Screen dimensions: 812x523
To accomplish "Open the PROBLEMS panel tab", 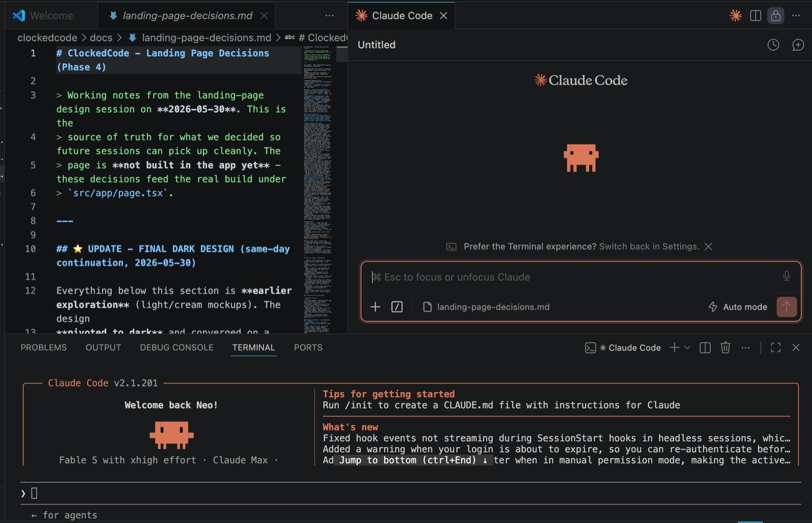I will (x=44, y=347).
